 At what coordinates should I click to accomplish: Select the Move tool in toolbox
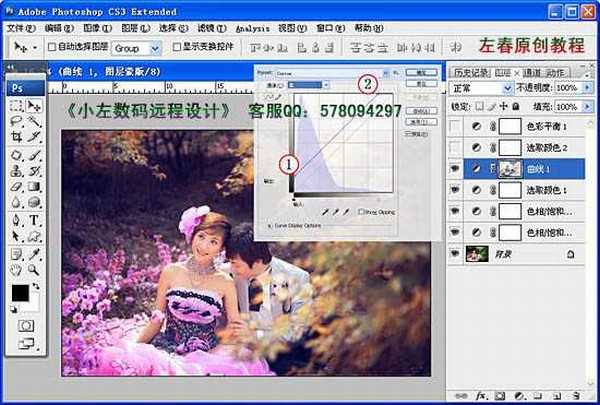pyautogui.click(x=34, y=104)
